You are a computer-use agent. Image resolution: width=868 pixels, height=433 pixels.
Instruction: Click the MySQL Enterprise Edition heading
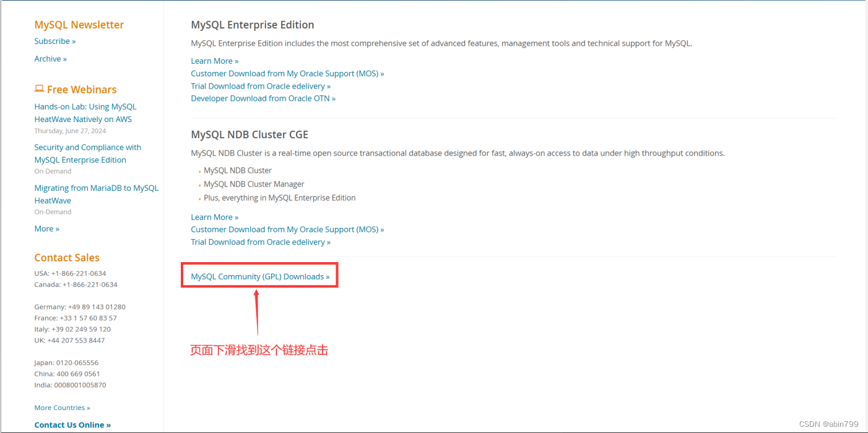tap(252, 25)
